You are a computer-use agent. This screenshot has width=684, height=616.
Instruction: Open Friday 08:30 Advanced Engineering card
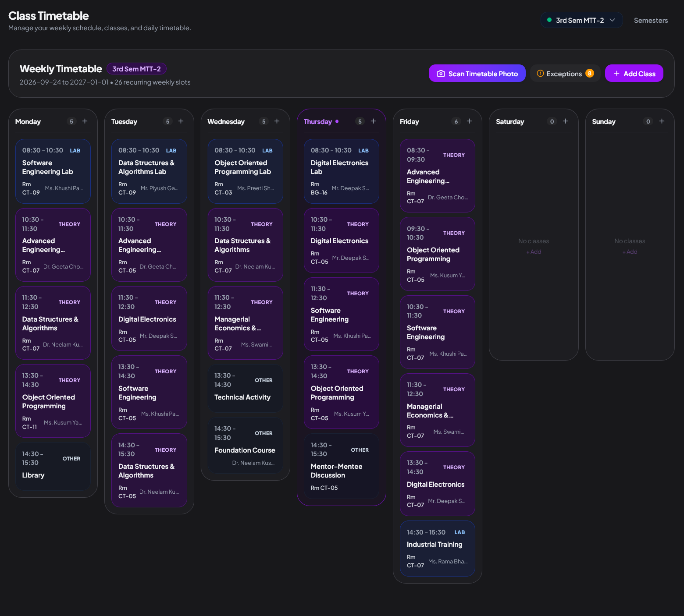438,176
